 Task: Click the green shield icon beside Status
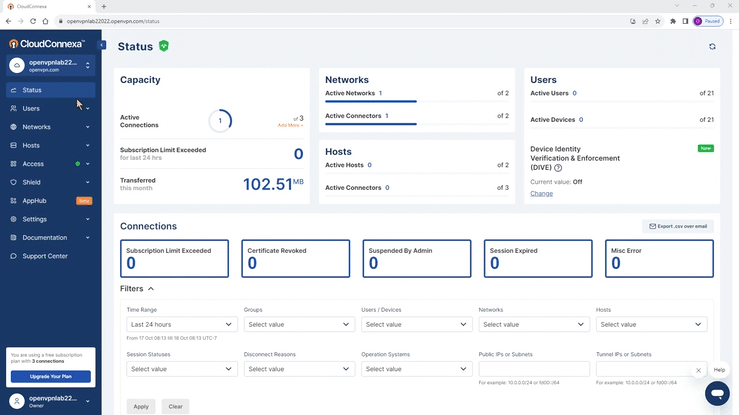[164, 46]
